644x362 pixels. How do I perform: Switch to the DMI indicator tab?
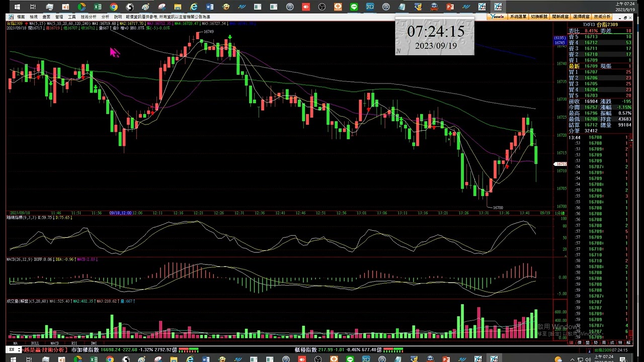click(x=94, y=343)
